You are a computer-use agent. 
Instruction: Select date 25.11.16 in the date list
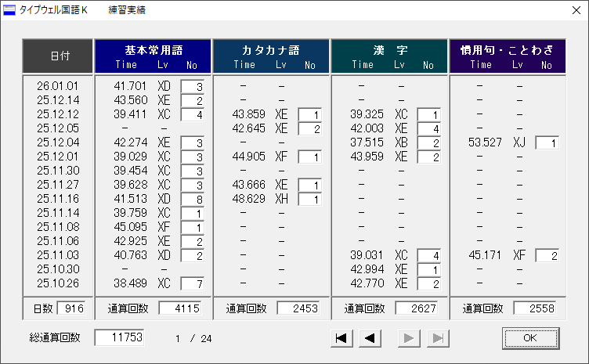tap(58, 199)
